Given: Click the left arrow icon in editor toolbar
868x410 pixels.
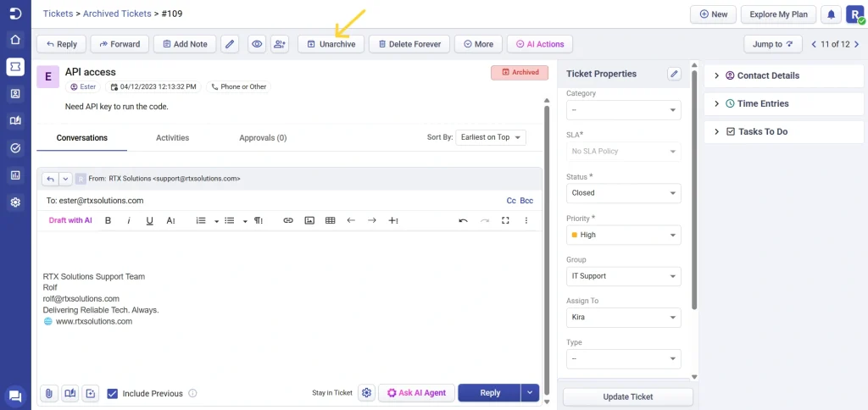Looking at the screenshot, I should [x=351, y=220].
